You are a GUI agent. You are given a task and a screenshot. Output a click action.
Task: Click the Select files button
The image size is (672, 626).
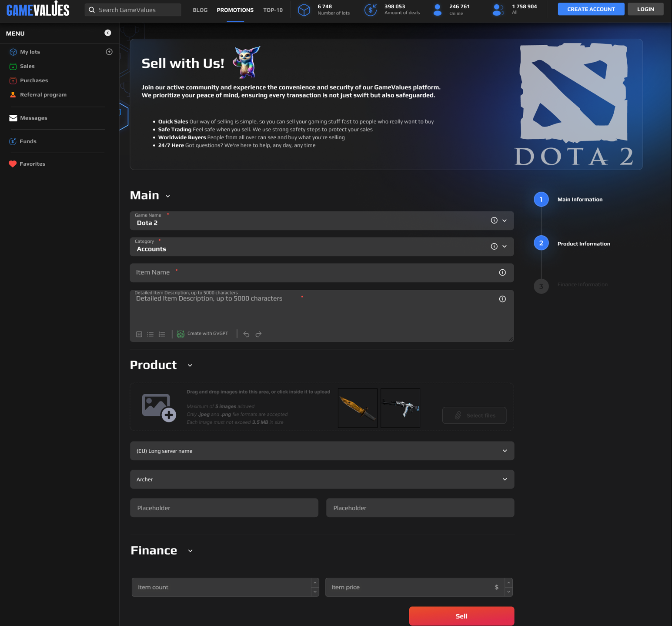point(474,415)
